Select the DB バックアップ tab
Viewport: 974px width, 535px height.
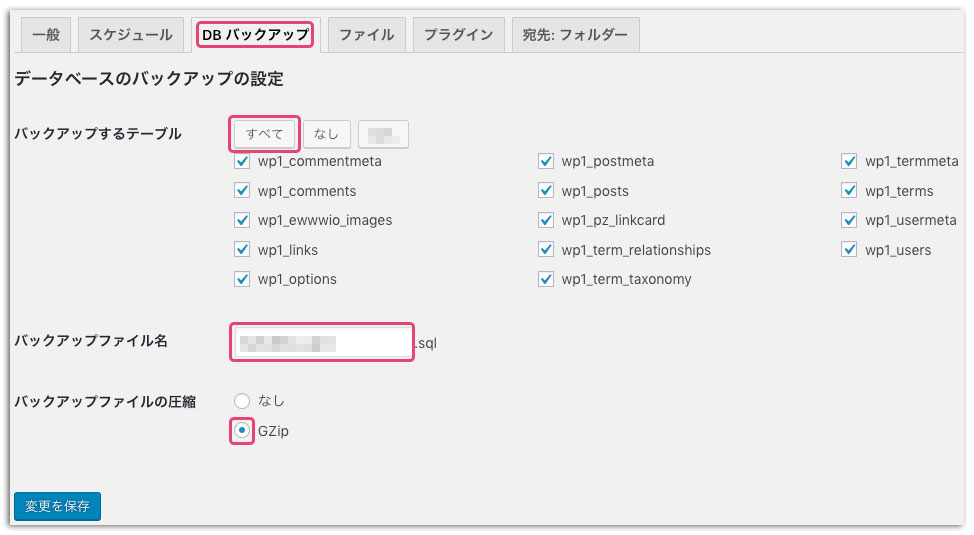(255, 35)
